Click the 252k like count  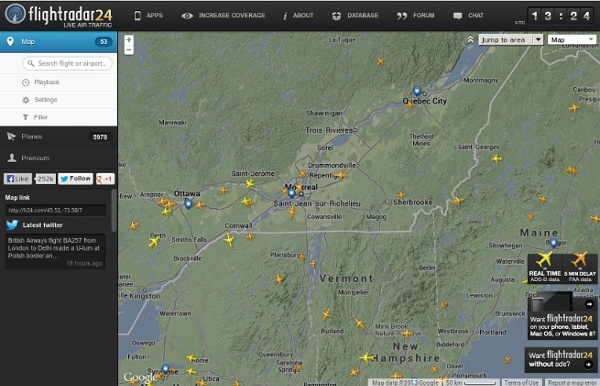coord(46,179)
